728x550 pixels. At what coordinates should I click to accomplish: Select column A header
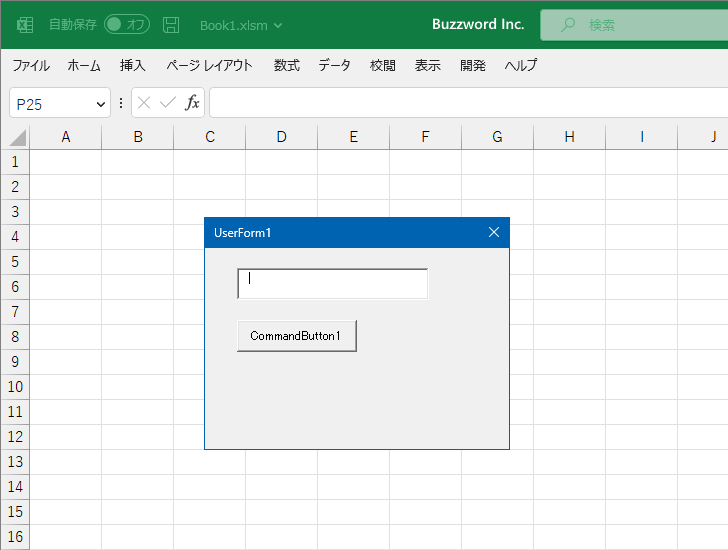click(x=65, y=137)
